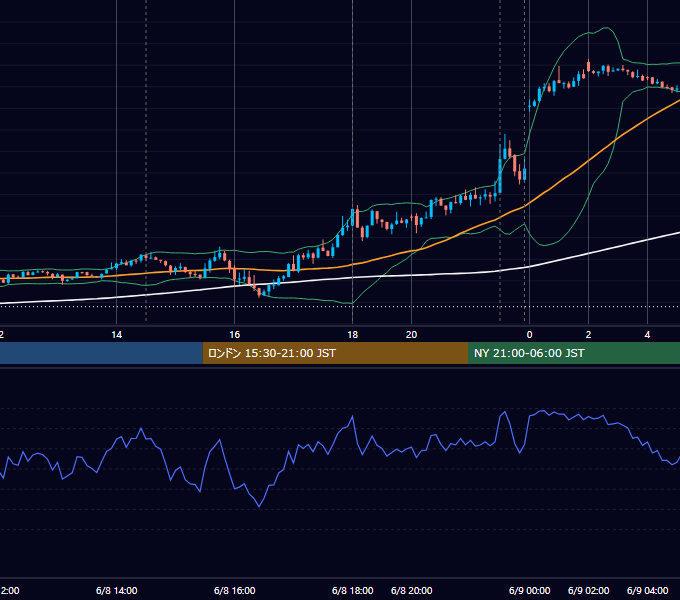This screenshot has width=680, height=600.
Task: Select the 6/9 04:00 time label
Action: pos(647,590)
